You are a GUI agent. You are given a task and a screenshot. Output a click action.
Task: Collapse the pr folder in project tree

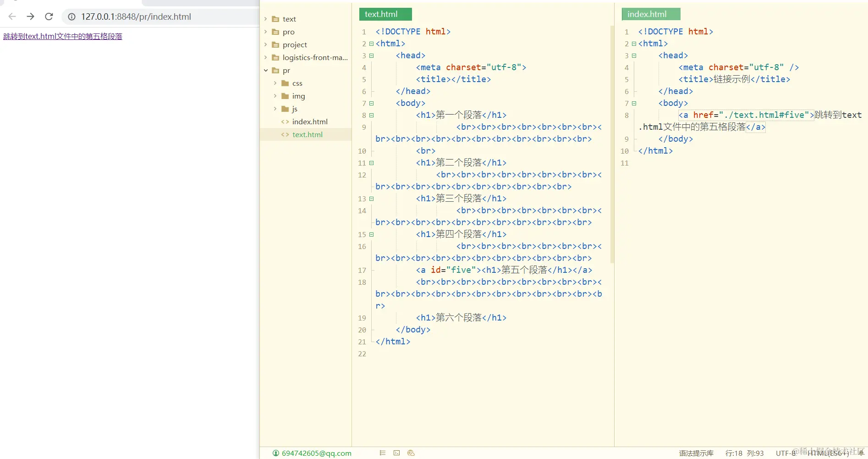pos(266,71)
